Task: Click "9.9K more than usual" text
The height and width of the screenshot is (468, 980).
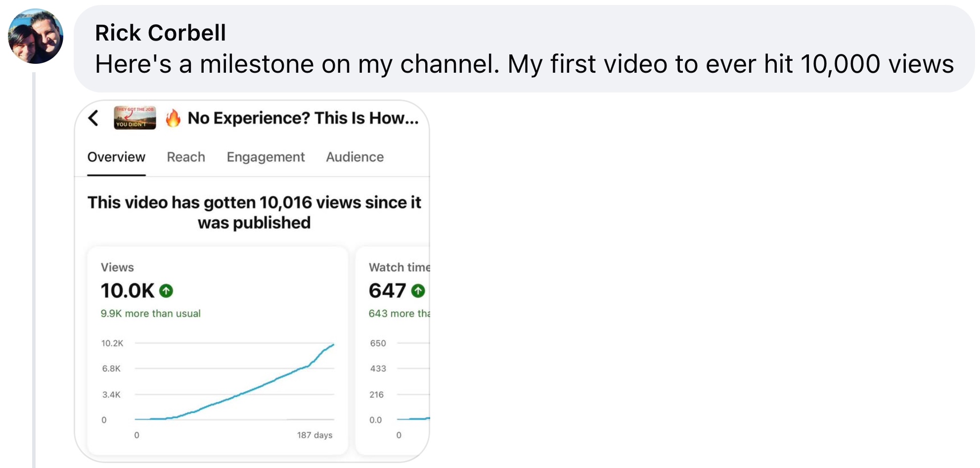Action: (x=150, y=314)
